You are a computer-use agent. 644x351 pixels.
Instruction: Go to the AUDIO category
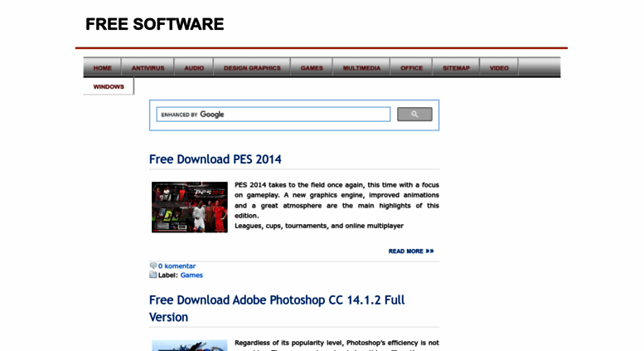tap(194, 67)
